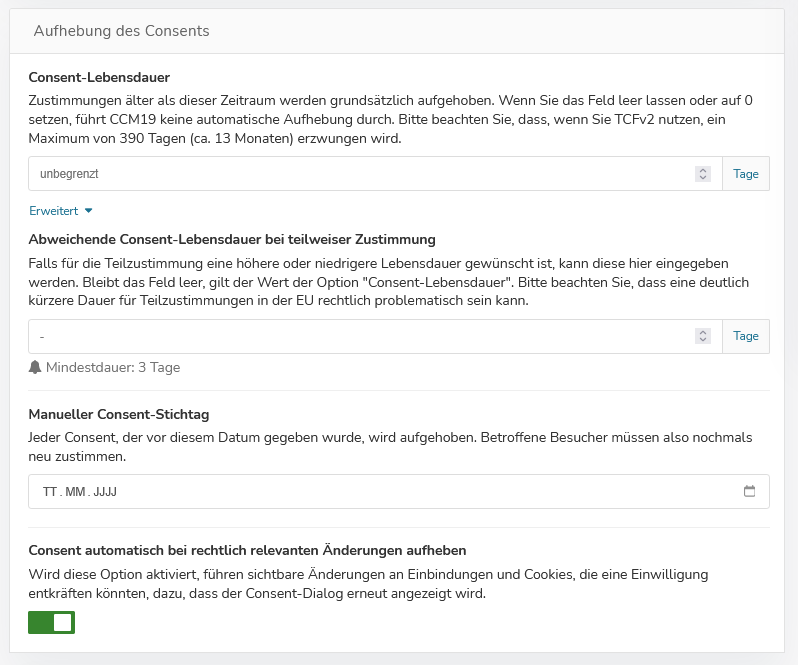Click the Tage unit next to Consent-Lebensdauer
Viewport: 798px width, 665px height.
(x=746, y=174)
